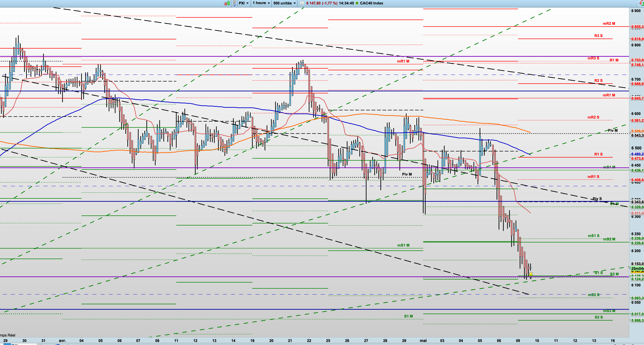The width and height of the screenshot is (644, 345).
Task: Click the mai marker on the date axis
Action: [423, 340]
